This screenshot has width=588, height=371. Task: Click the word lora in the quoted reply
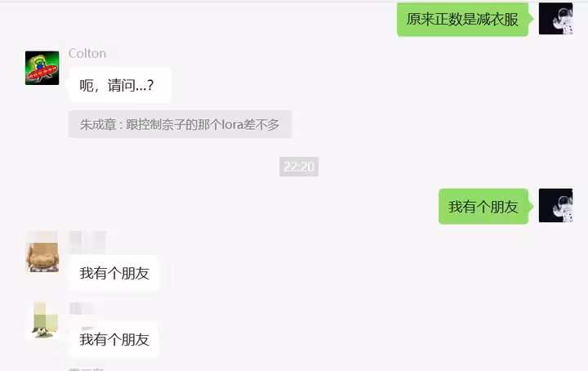click(x=232, y=124)
